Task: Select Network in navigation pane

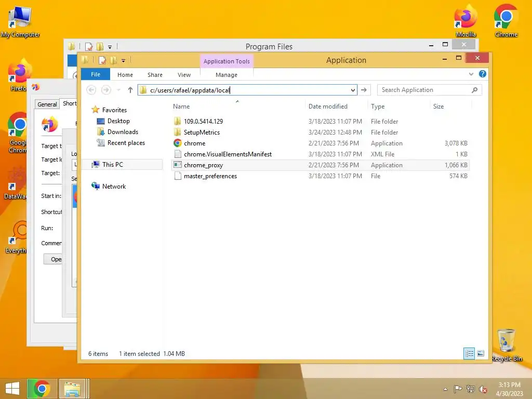Action: (x=114, y=187)
